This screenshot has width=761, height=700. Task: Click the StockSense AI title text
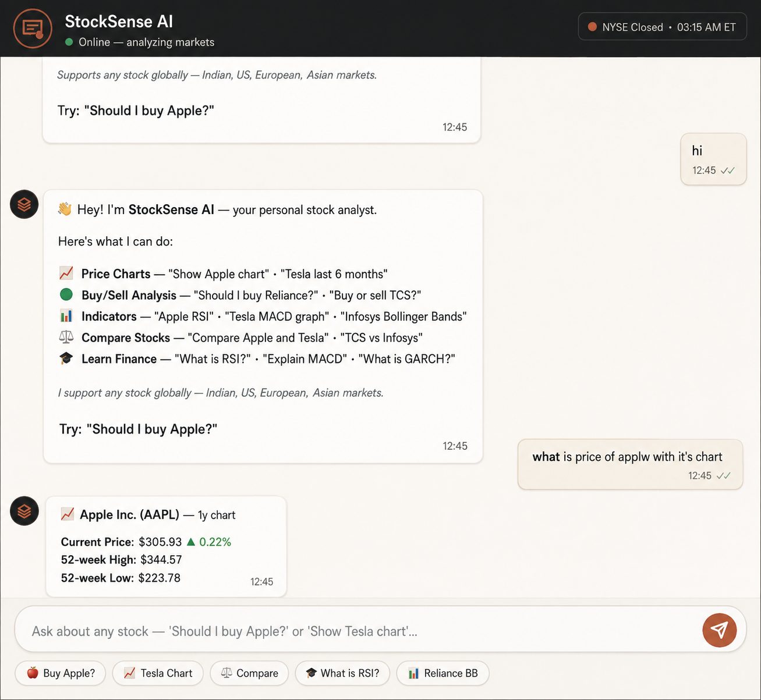tap(119, 22)
